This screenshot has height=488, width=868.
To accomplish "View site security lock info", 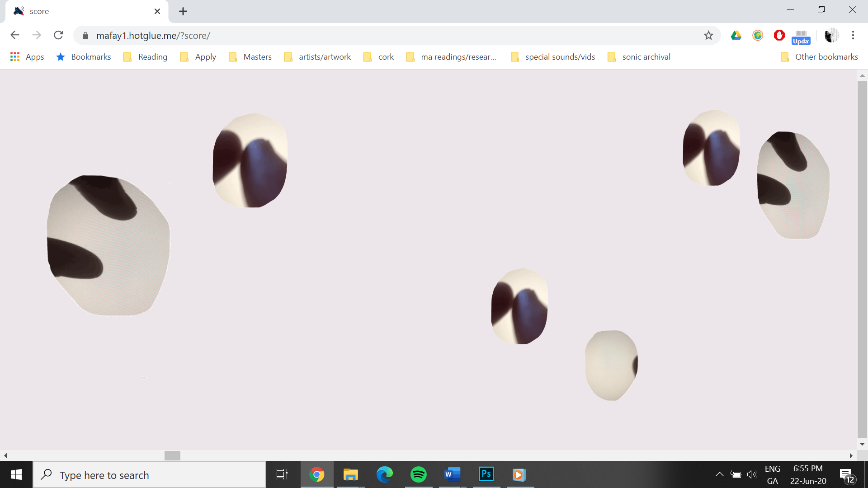I will [x=85, y=36].
